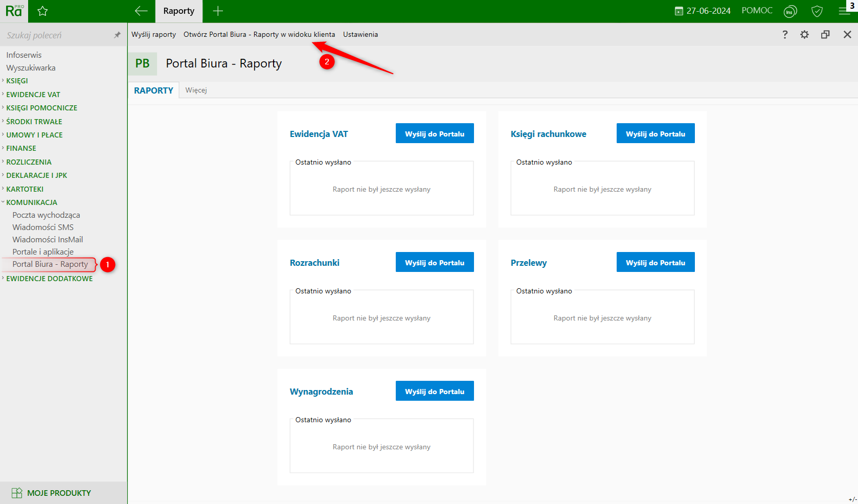Expand the ROZLICZENIA section
Screen dimensions: 858x504
tap(29, 162)
